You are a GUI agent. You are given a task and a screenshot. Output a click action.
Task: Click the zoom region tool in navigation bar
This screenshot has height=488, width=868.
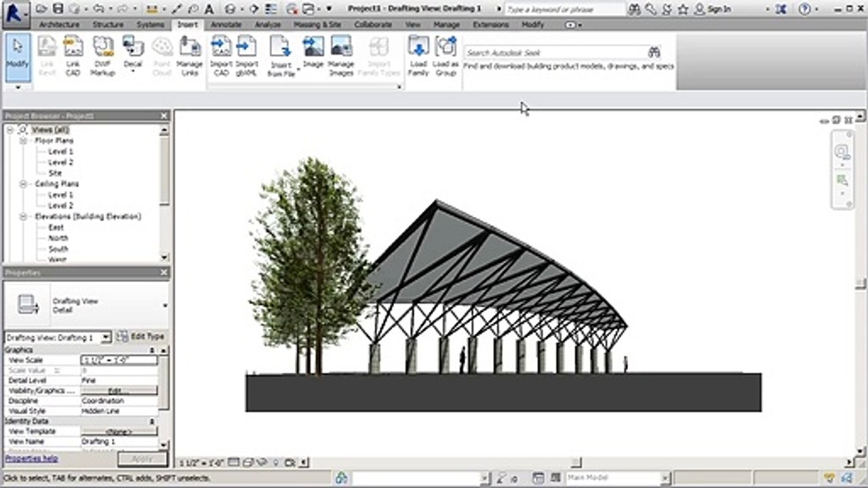coord(842,180)
